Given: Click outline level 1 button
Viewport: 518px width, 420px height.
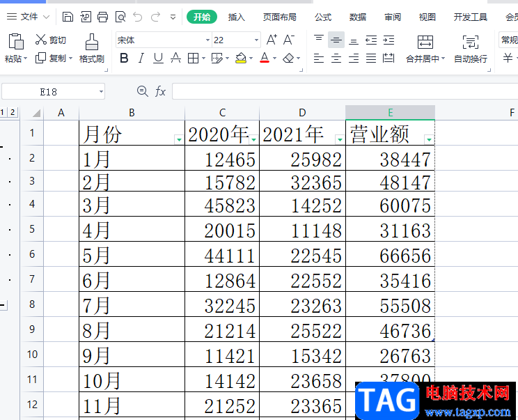Looking at the screenshot, I should 3,112.
